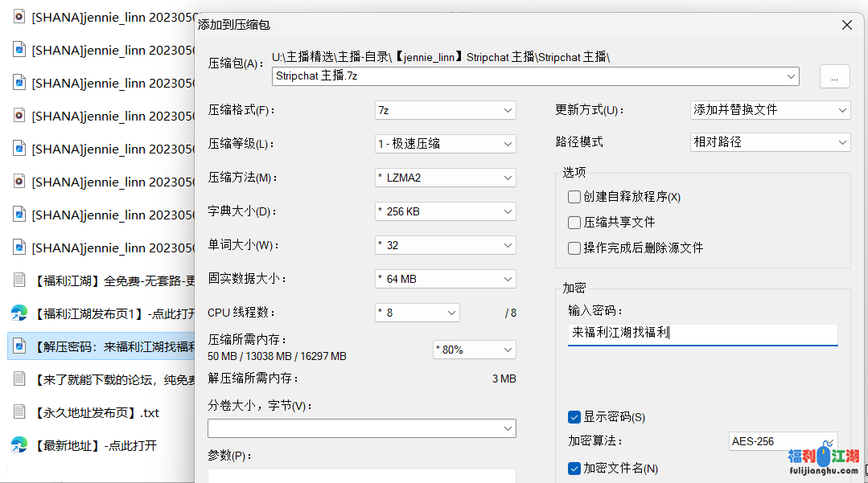
Task: Check 操作完成后删除源文件
Action: (x=574, y=248)
